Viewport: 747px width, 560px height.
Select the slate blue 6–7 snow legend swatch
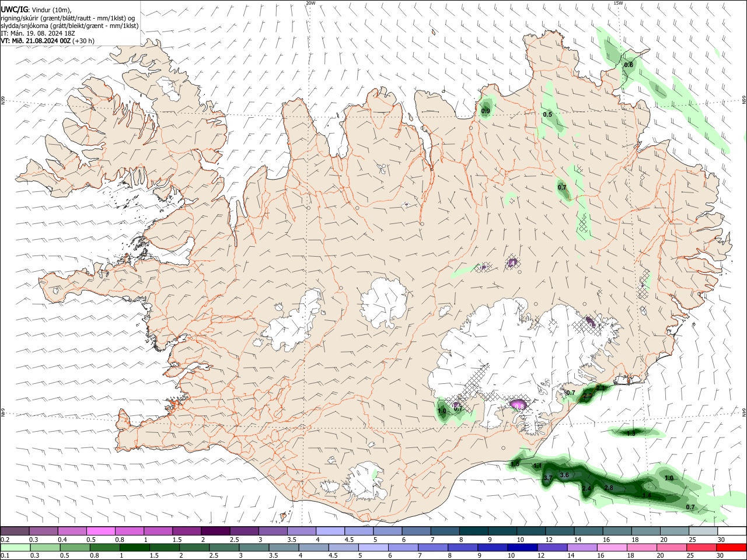click(417, 531)
